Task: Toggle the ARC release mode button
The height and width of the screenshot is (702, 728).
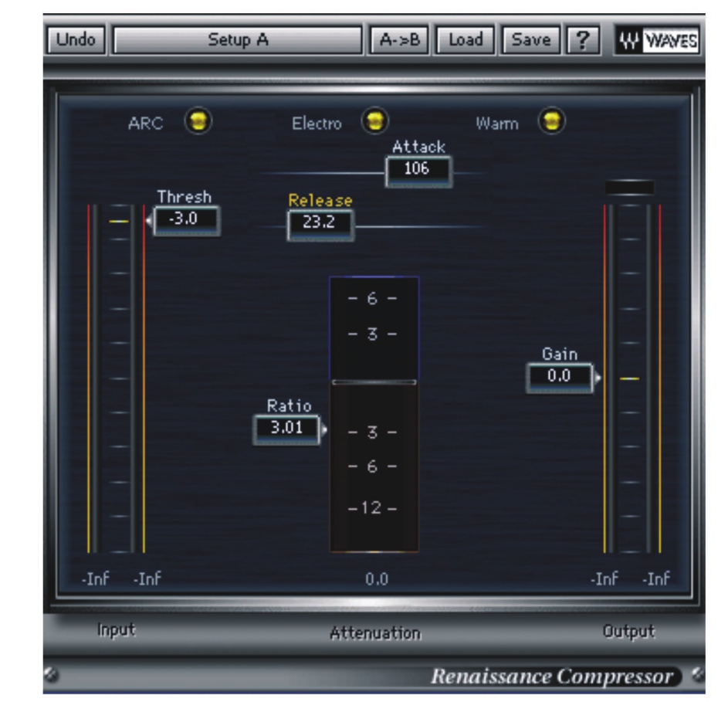Action: [198, 121]
